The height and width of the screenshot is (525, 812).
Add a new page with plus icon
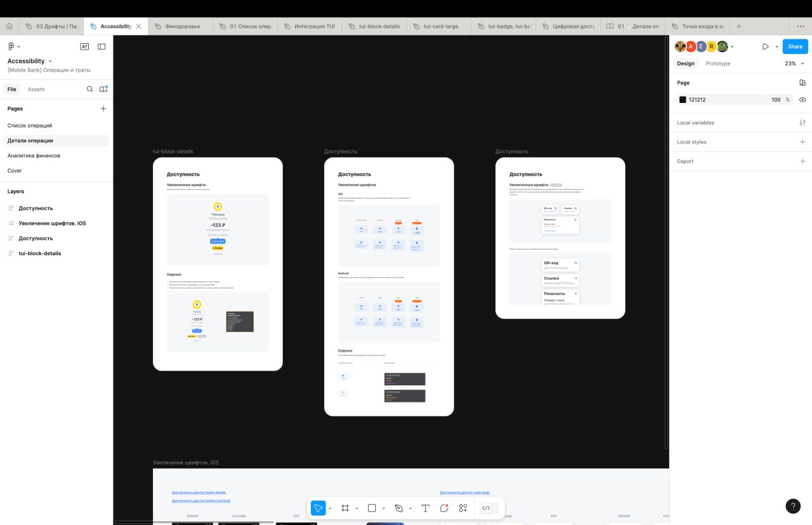tap(103, 109)
